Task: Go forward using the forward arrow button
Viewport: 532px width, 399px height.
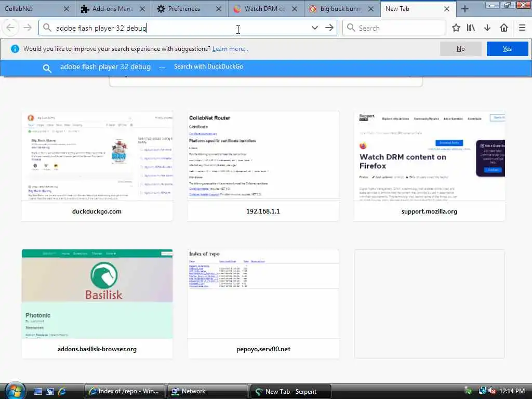Action: 27,28
